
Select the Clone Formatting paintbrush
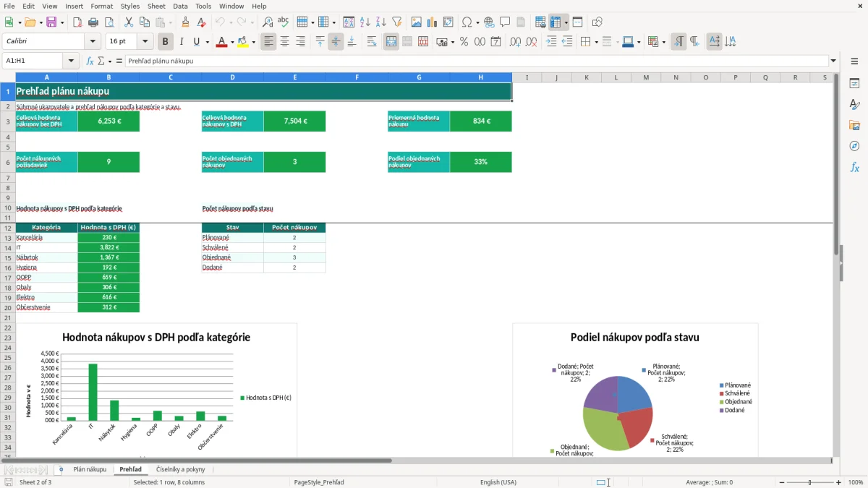(185, 22)
